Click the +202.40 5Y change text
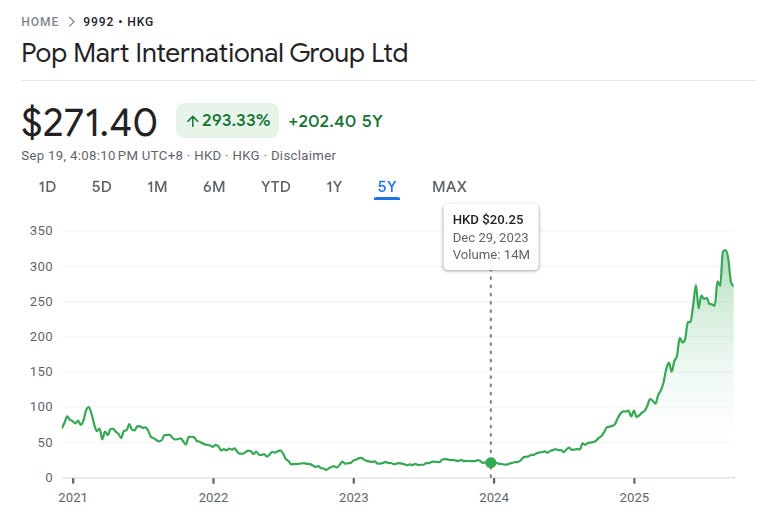757x524 pixels. coord(336,121)
